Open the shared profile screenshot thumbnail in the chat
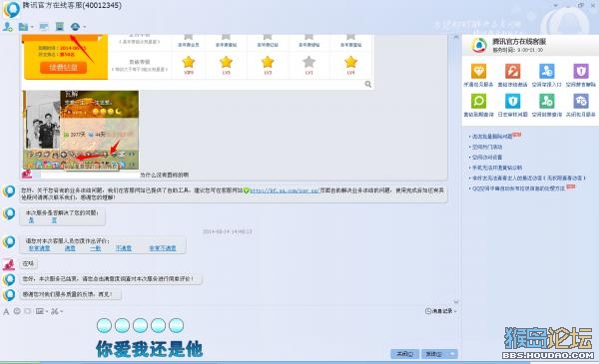The image size is (599, 364). point(81,130)
